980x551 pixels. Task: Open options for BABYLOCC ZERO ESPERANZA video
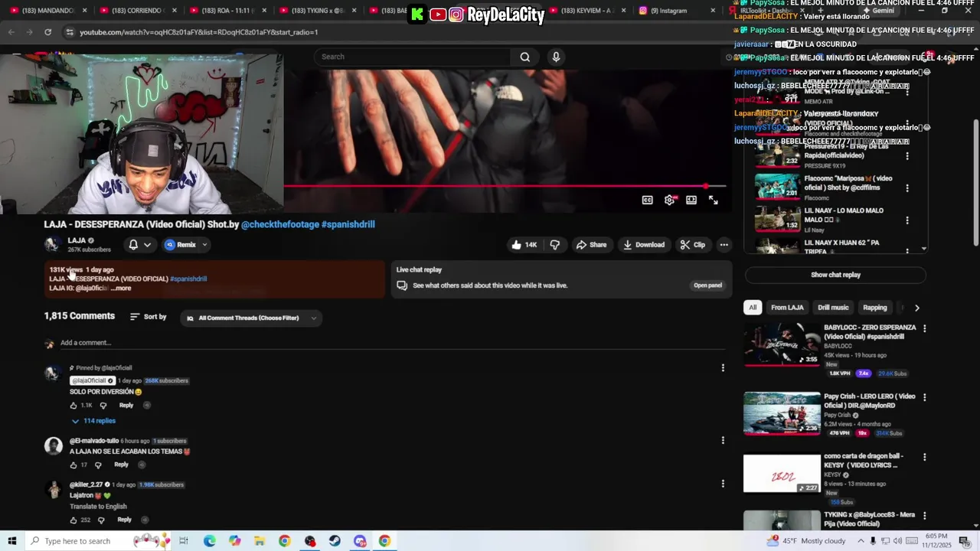pos(924,328)
